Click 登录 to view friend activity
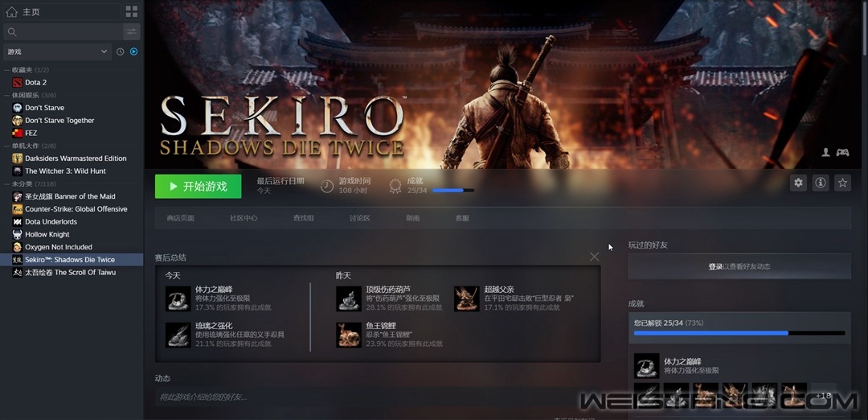Viewport: 868px width, 420px height. [x=715, y=266]
